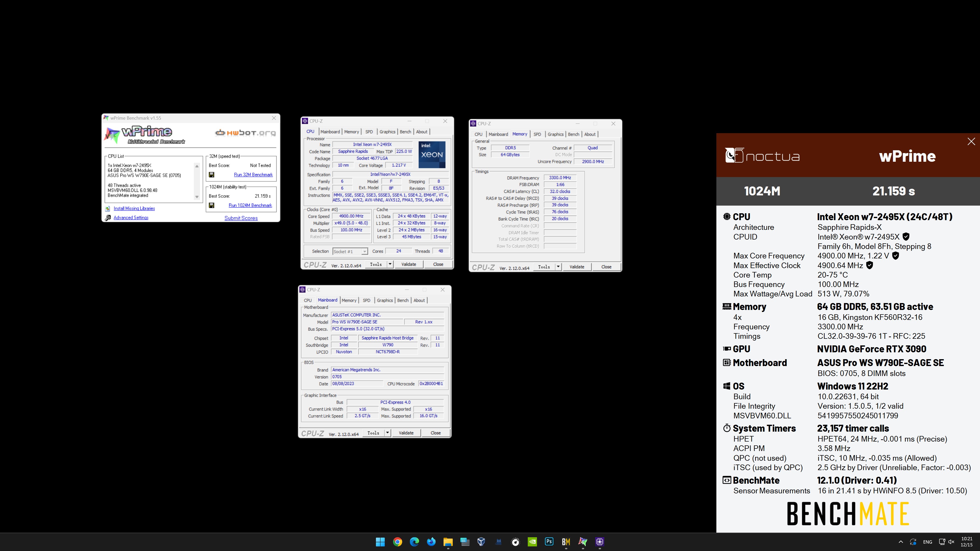Click the save icon under 32M Best Score
This screenshot has width=980, height=551.
click(x=212, y=174)
